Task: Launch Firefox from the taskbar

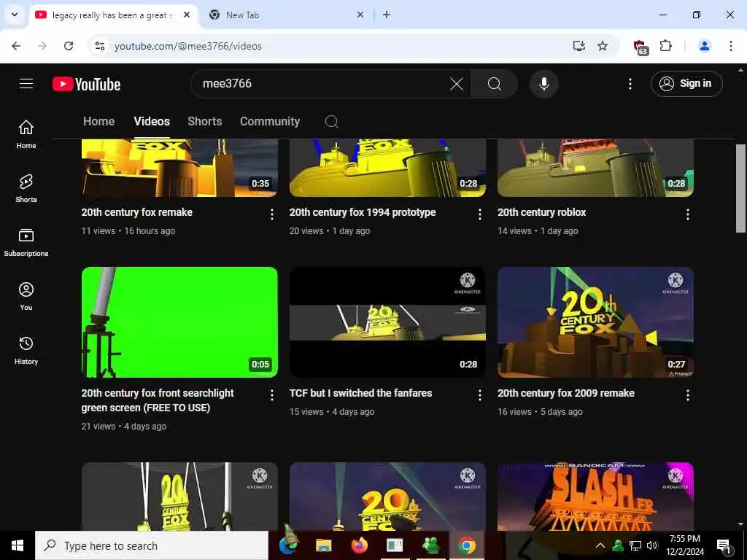Action: [359, 545]
